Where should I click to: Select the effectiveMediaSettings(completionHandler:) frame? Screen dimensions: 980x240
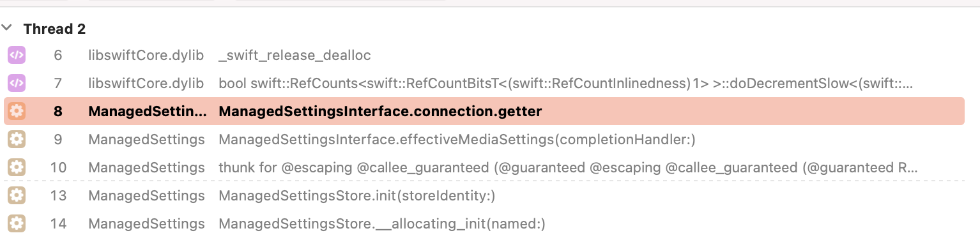tap(484, 140)
